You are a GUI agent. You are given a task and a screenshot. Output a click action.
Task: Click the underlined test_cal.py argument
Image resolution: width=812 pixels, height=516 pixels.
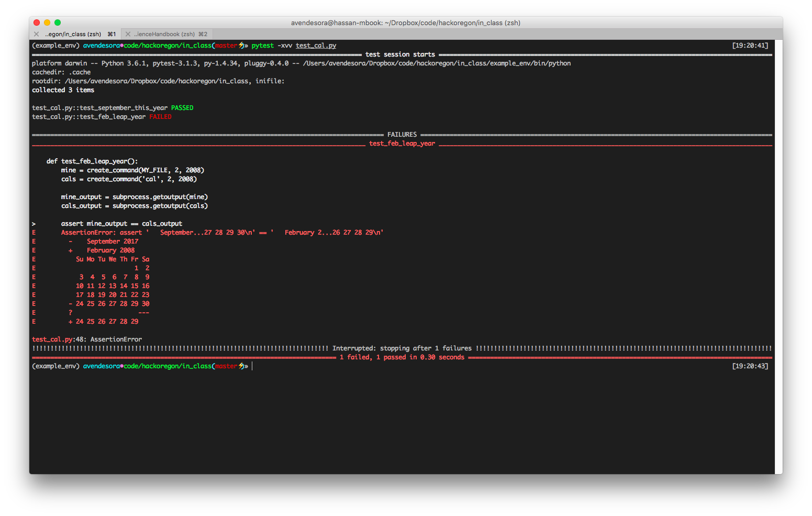coord(316,46)
